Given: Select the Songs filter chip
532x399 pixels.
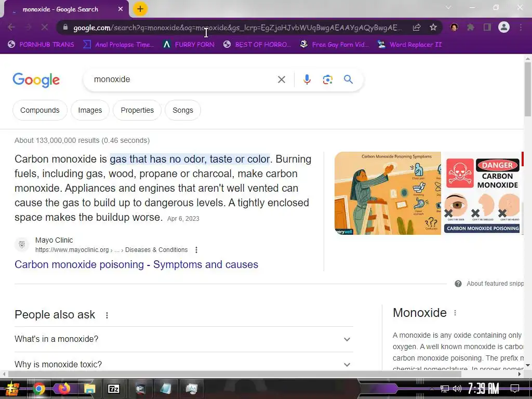Looking at the screenshot, I should [x=182, y=110].
